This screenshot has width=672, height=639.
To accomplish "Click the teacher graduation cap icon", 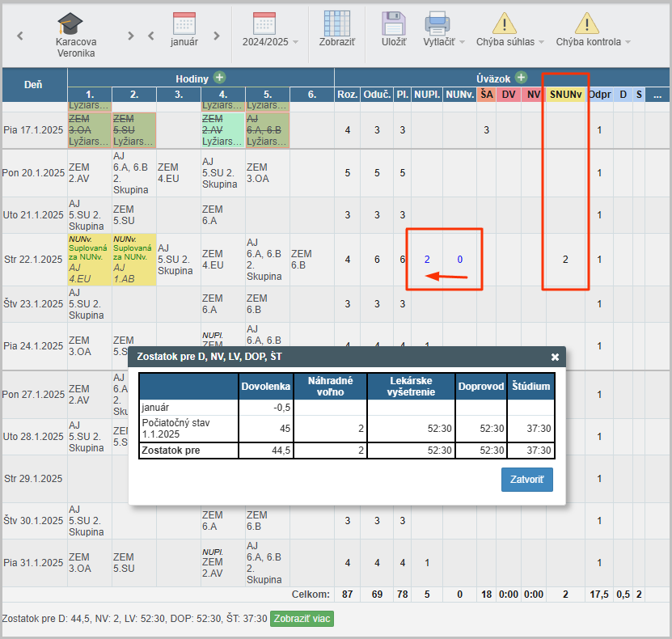I will 70,23.
